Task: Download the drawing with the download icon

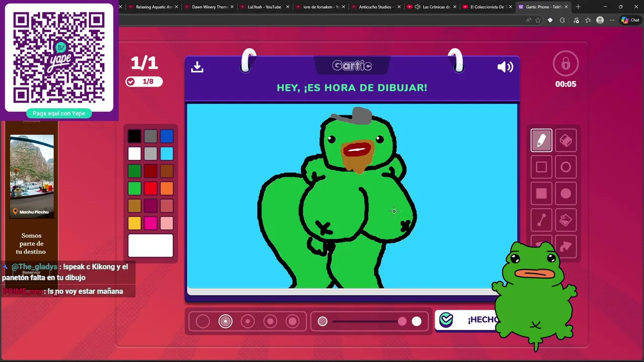Action: (197, 67)
